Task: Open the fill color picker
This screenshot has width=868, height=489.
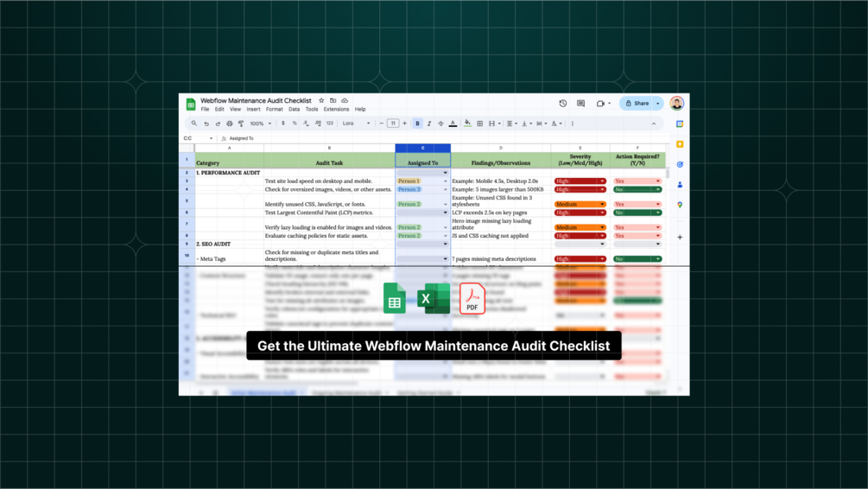Action: point(468,124)
